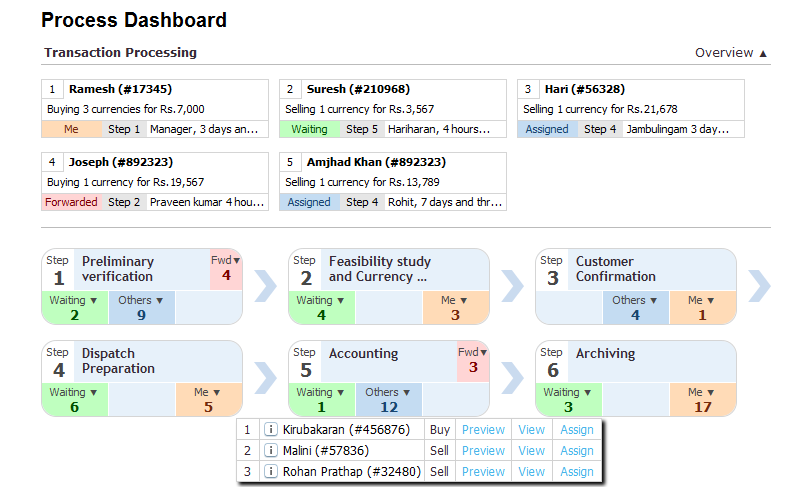Open Ramesh (#17345) transaction card

(120, 89)
